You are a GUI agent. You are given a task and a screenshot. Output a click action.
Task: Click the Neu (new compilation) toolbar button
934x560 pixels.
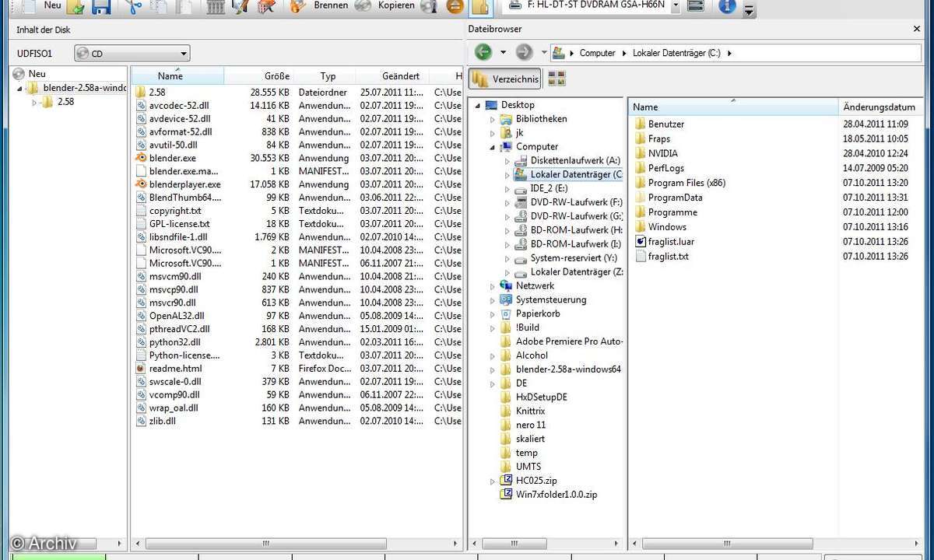[x=40, y=6]
